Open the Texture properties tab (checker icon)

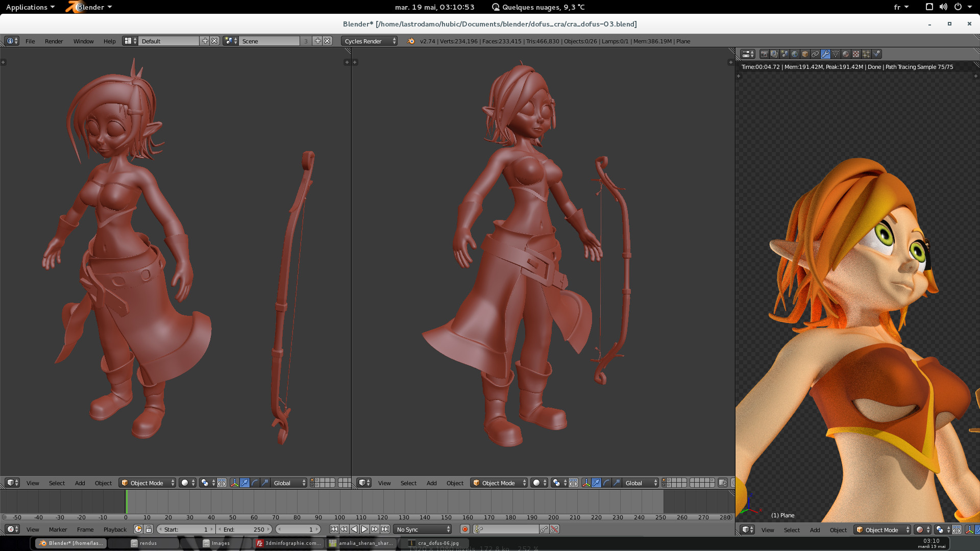pyautogui.click(x=856, y=54)
